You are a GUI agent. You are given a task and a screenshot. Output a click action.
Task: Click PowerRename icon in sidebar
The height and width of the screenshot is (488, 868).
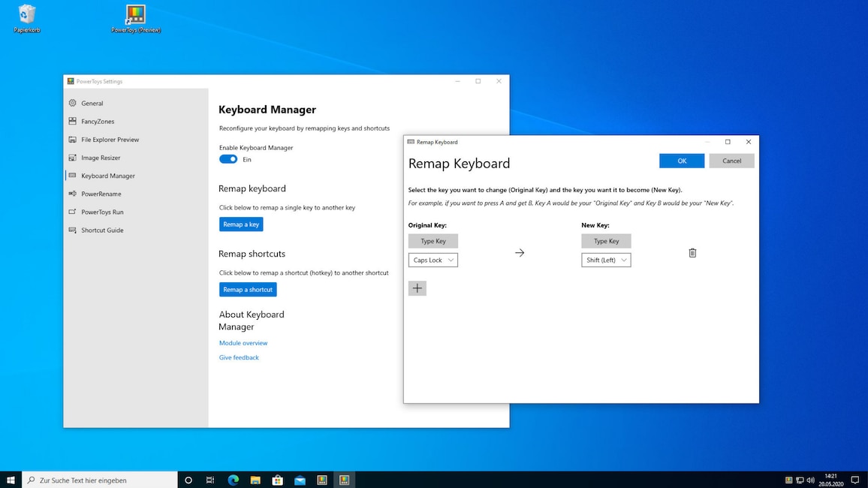click(x=73, y=194)
